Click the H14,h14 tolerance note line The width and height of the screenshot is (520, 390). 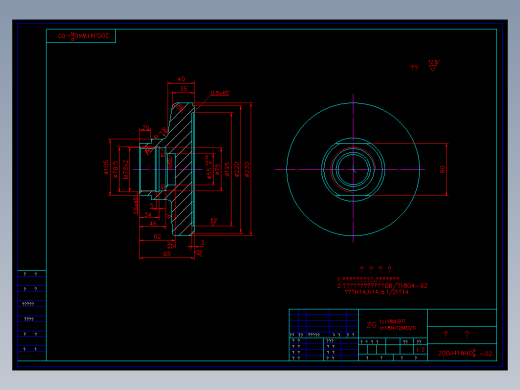click(376, 292)
